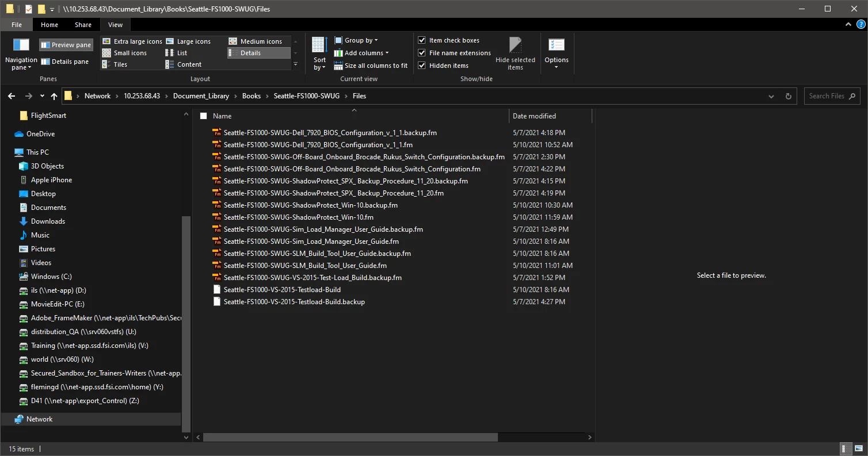Screen dimensions: 868x456
Task: Open Apple iPhone in navigation pane
Action: 51,180
